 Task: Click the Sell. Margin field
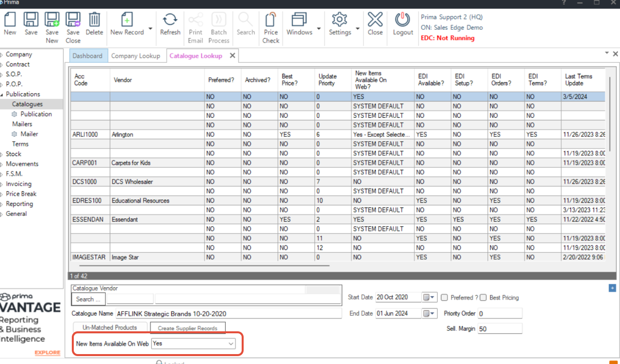pyautogui.click(x=500, y=329)
